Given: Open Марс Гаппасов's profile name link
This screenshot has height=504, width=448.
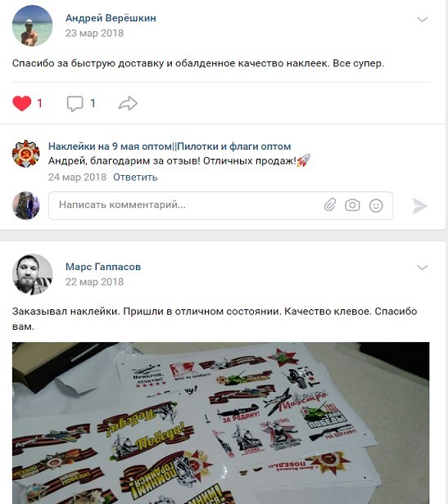Looking at the screenshot, I should tap(103, 267).
